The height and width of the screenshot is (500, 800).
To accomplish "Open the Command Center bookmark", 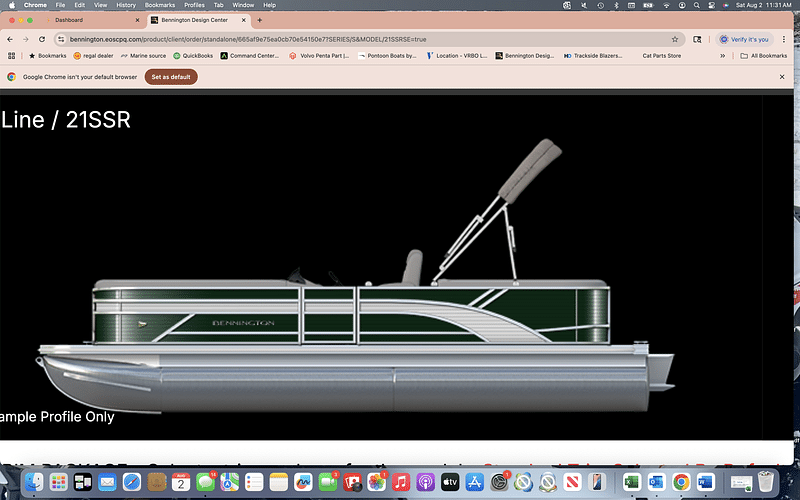I will (250, 56).
